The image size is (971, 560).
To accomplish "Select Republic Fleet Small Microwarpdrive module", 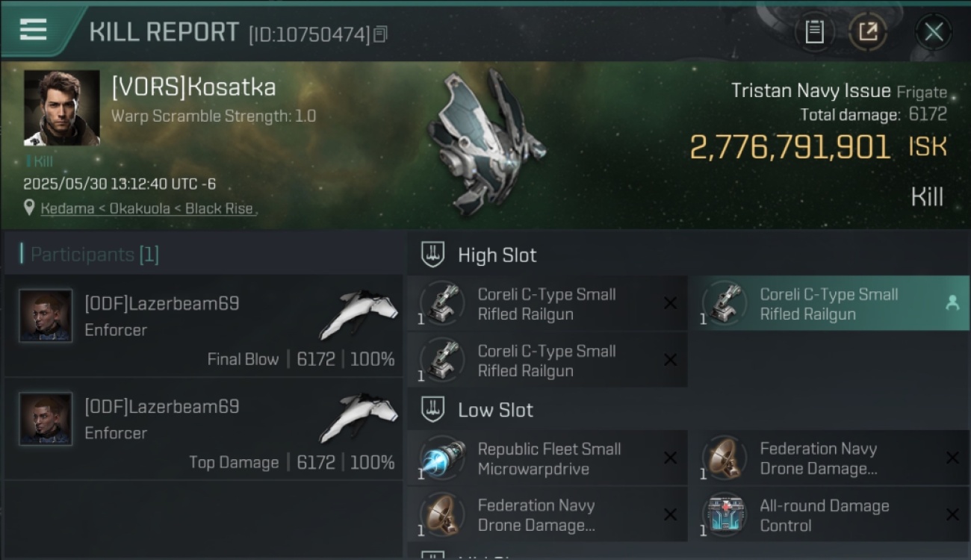I will (548, 458).
